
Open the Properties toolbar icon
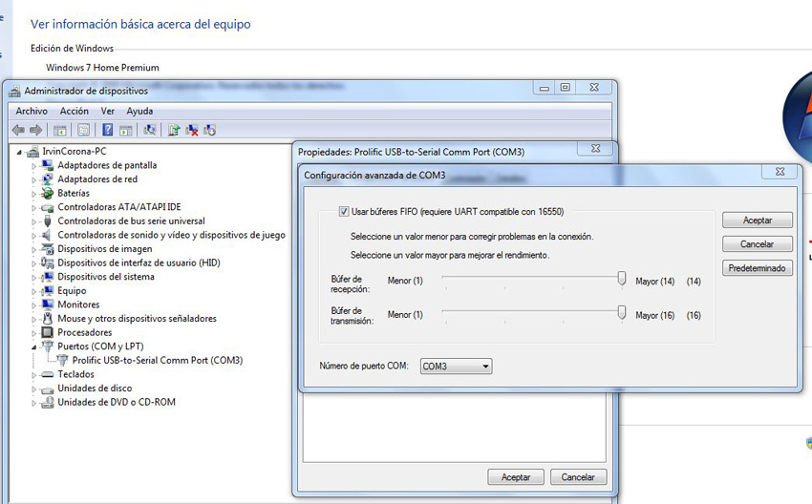[x=83, y=130]
